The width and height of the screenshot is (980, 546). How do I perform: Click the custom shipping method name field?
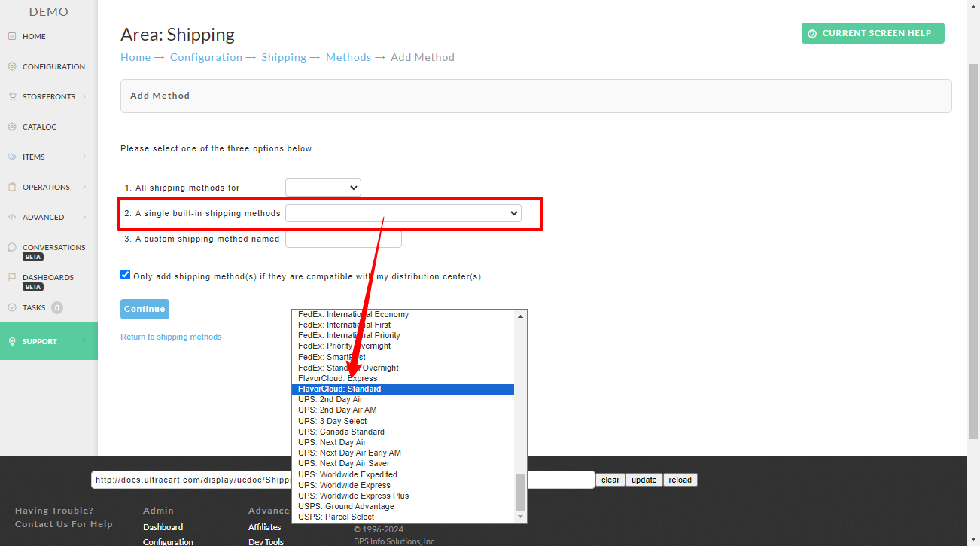343,239
